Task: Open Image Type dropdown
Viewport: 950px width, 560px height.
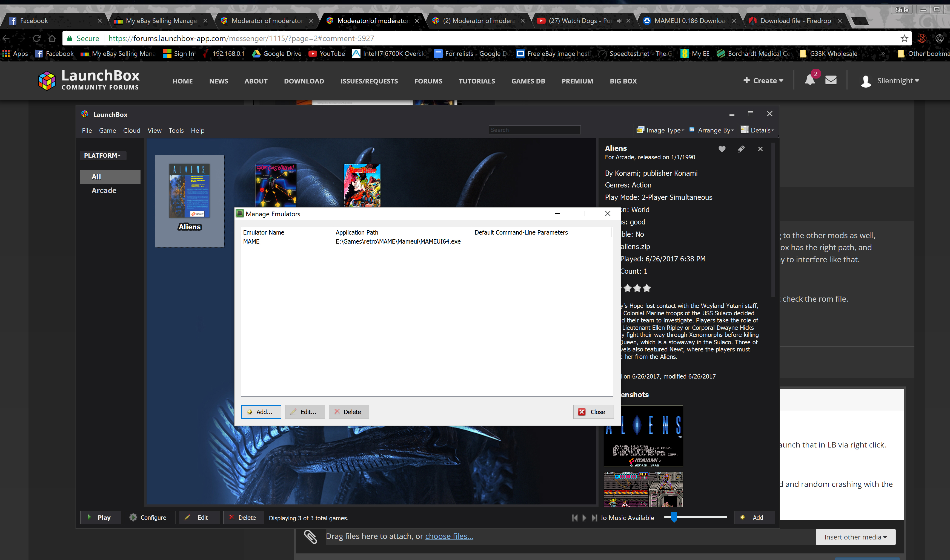Action: [x=660, y=130]
